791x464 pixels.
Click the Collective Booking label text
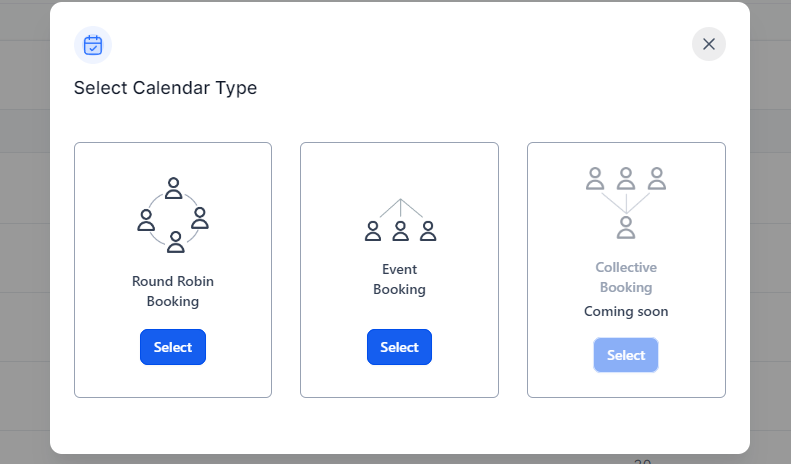click(626, 277)
